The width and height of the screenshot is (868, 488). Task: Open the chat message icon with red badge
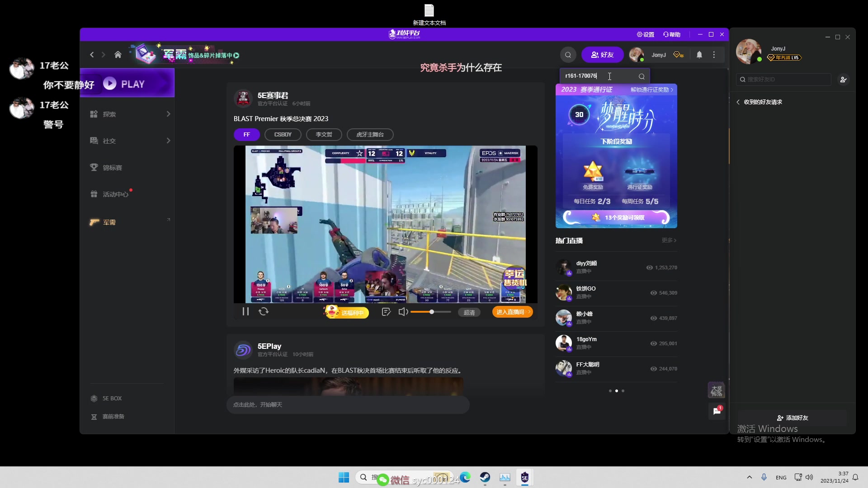point(717,411)
